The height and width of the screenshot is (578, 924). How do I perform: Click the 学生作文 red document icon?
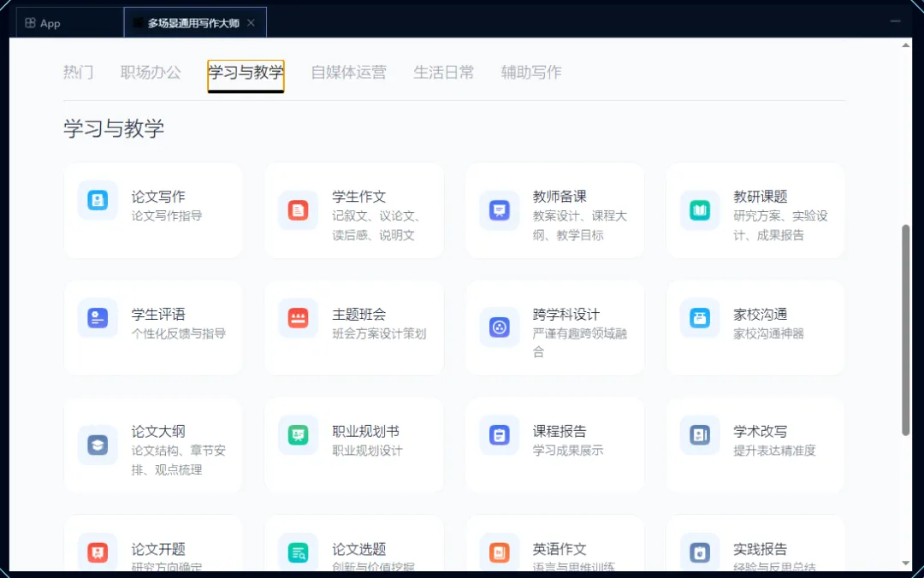click(299, 210)
